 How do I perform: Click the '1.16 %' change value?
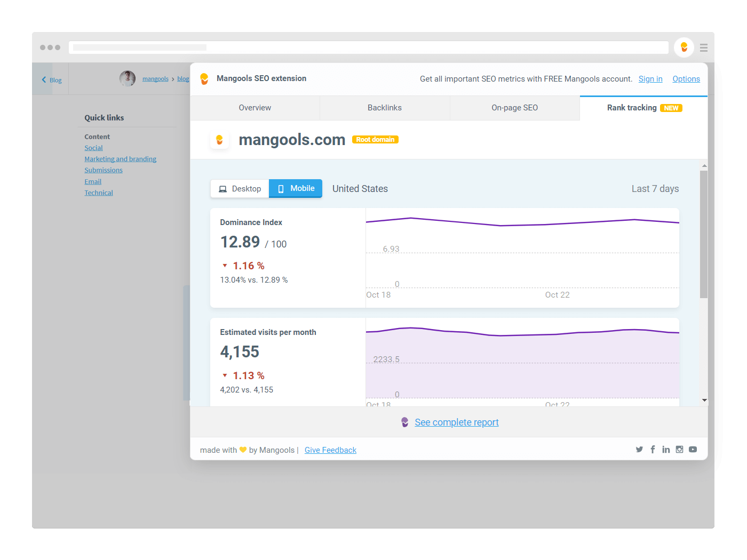point(249,266)
